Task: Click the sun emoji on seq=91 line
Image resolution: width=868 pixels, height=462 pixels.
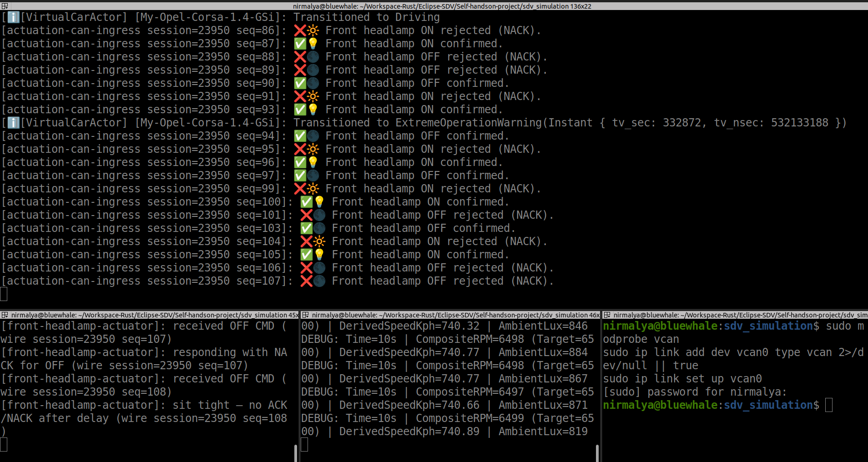Action: 313,96
